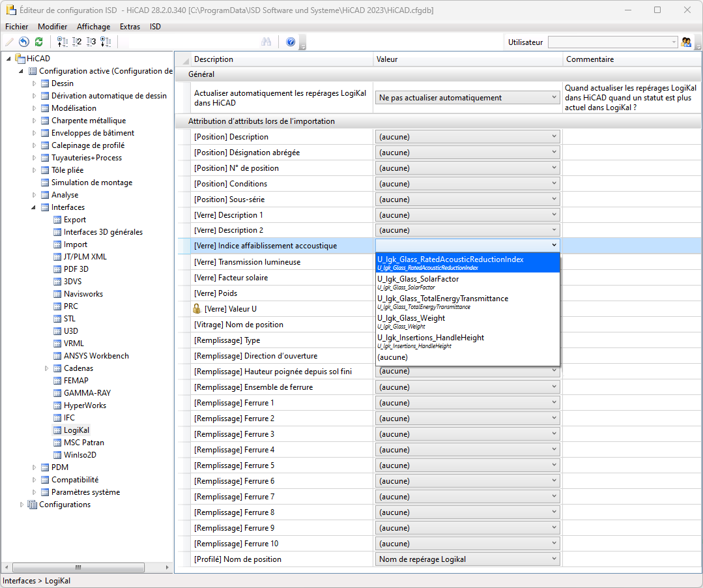Click the collapse all tree levels icon
The height and width of the screenshot is (588, 703).
tap(63, 42)
